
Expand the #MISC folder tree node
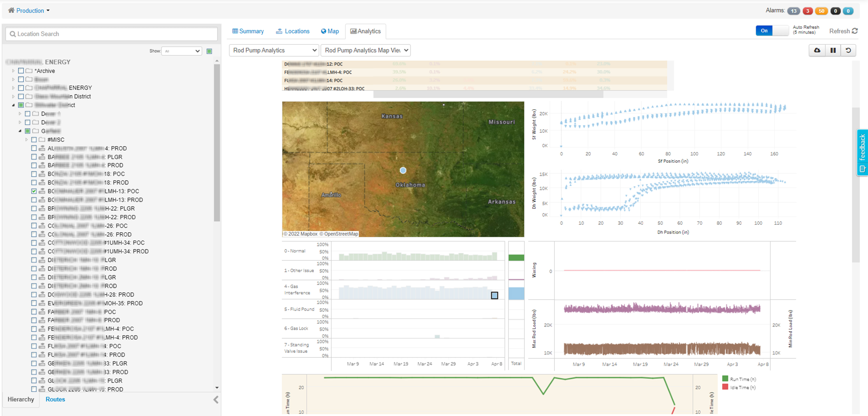tap(26, 140)
